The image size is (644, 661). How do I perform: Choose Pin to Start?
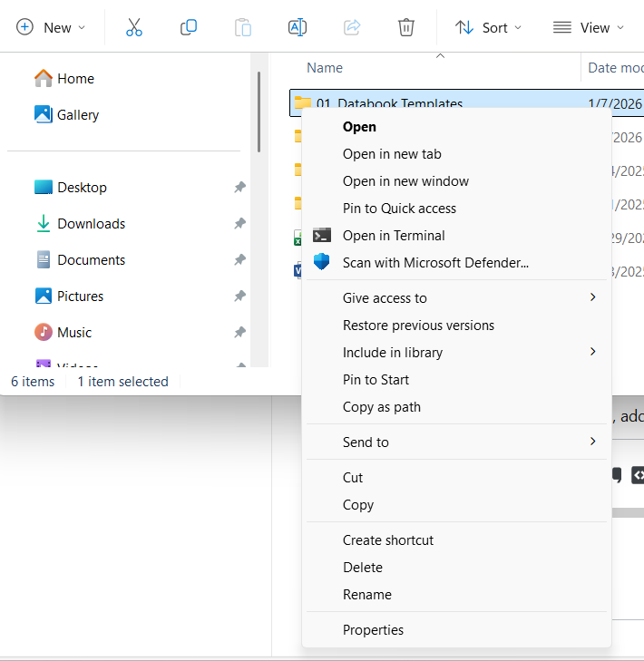376,380
